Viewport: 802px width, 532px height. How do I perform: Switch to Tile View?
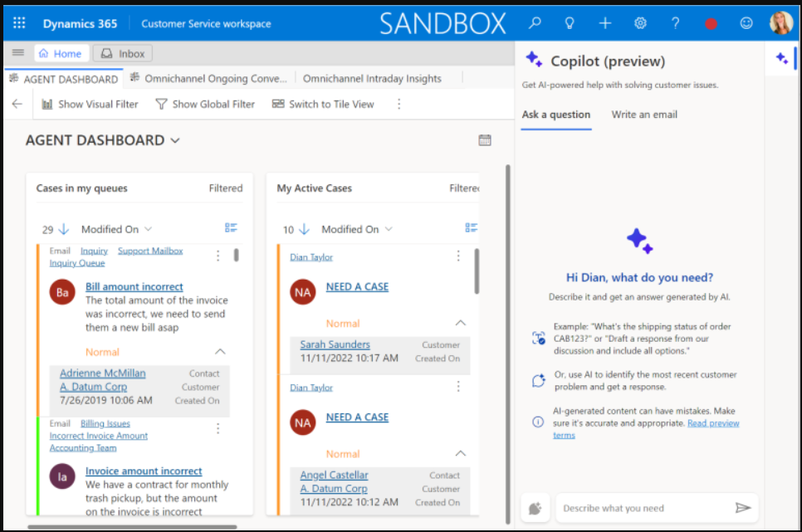[323, 104]
